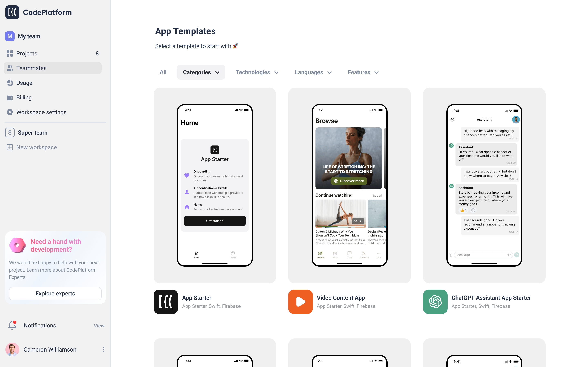Click the New workspace add icon
The height and width of the screenshot is (367, 588).
pos(9,147)
